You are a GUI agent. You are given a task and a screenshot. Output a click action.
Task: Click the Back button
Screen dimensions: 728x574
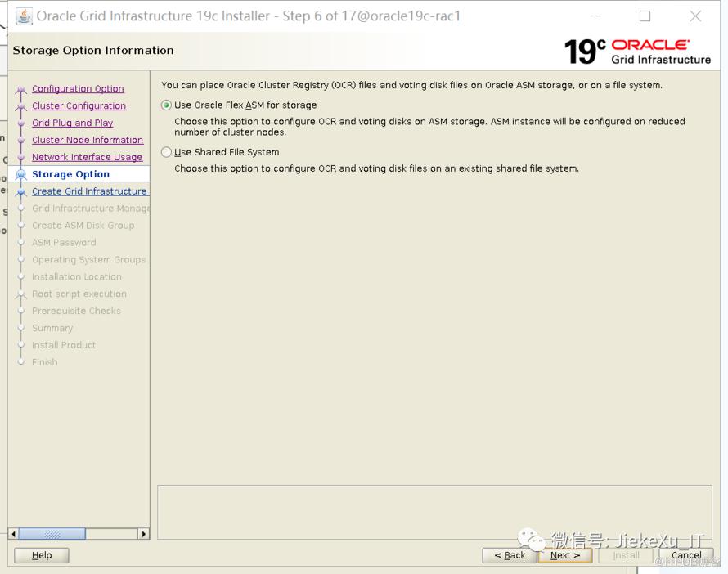pos(510,555)
